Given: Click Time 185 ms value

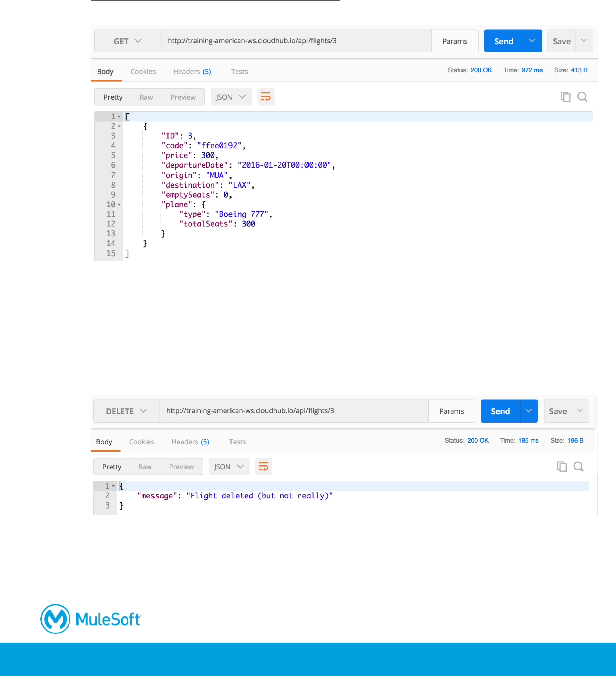Looking at the screenshot, I should coord(528,441).
